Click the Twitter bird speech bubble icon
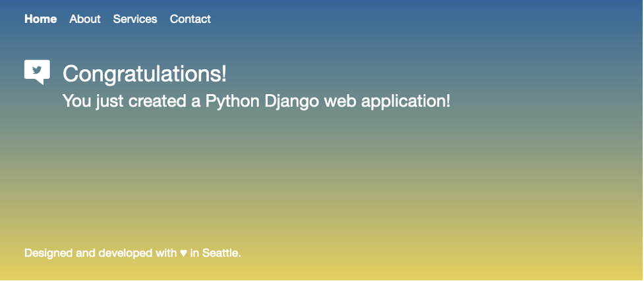 (x=37, y=71)
